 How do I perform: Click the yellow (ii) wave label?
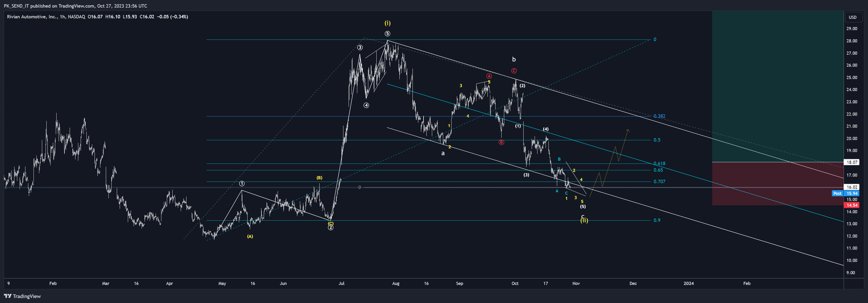pos(584,221)
